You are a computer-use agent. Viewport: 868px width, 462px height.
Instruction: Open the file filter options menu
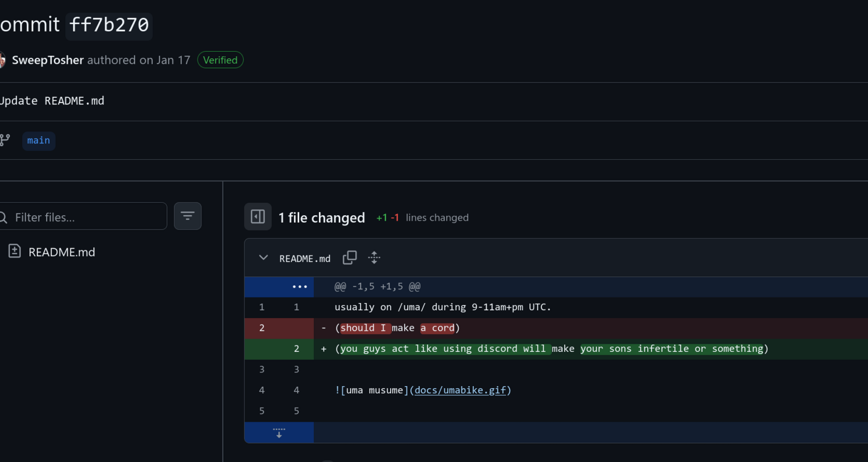[x=188, y=216]
